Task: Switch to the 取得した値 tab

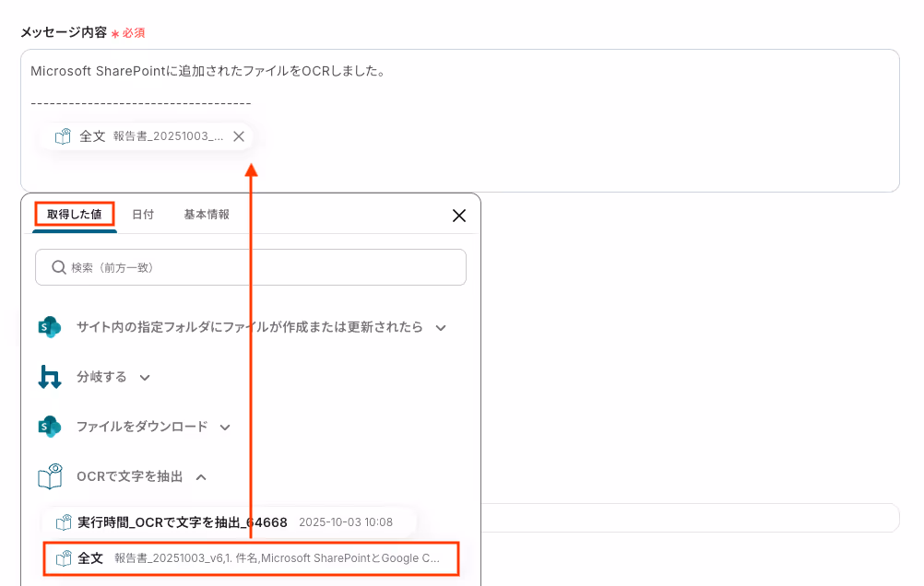Action: pyautogui.click(x=75, y=215)
